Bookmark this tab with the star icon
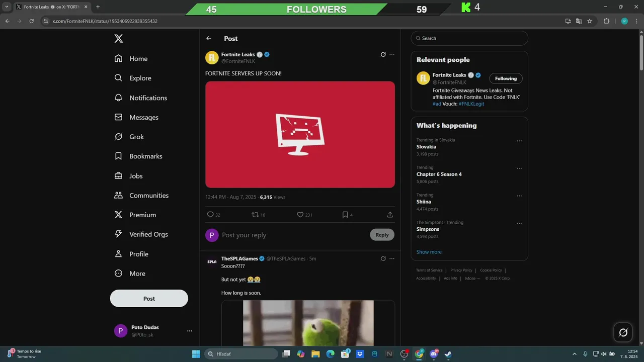 coord(590,21)
